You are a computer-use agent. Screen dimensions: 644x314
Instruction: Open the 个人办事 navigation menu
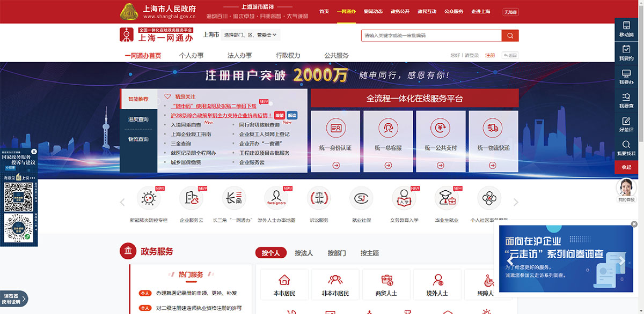191,56
